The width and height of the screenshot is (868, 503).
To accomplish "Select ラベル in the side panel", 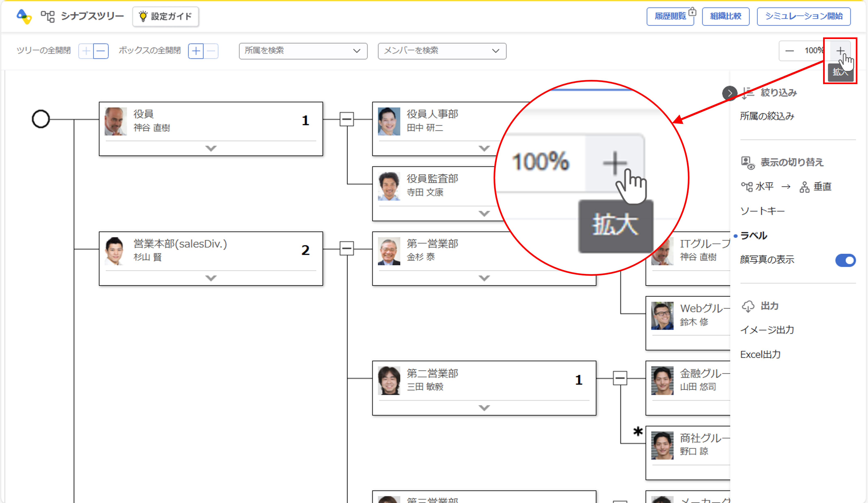I will click(754, 236).
